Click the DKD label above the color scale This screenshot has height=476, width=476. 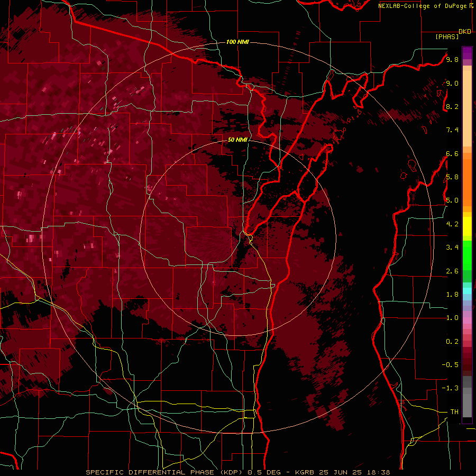click(465, 32)
